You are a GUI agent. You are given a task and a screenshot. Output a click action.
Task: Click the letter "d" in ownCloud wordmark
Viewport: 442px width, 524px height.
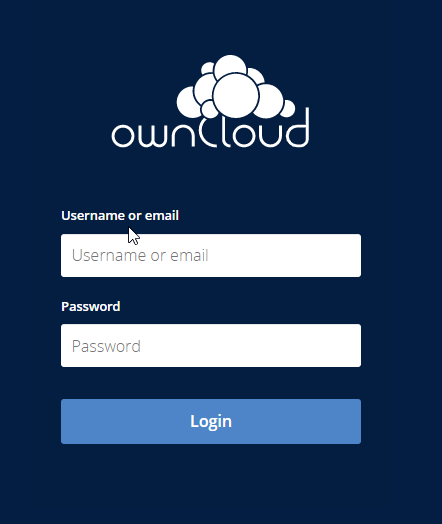pyautogui.click(x=297, y=128)
